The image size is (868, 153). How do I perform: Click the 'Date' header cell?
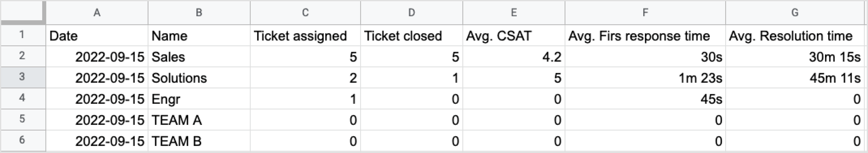click(97, 36)
